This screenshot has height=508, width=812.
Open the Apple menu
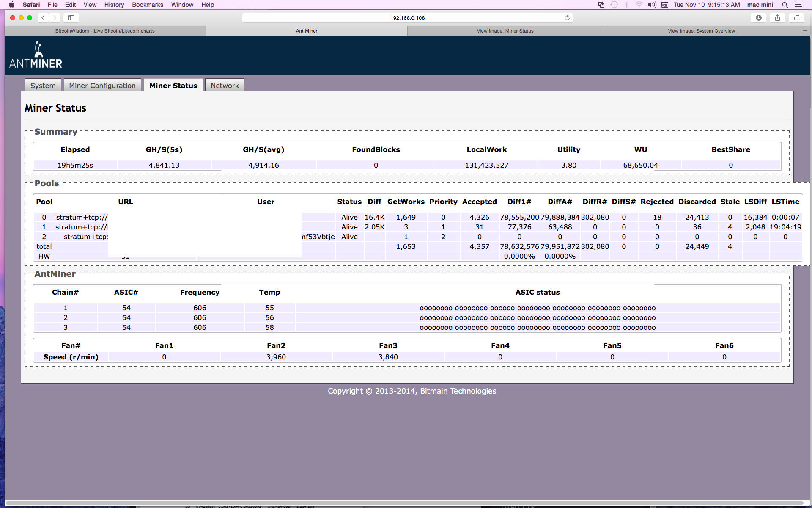(11, 5)
